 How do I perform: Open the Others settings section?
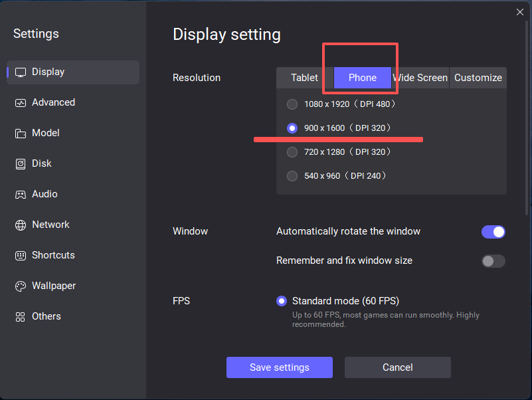click(46, 317)
